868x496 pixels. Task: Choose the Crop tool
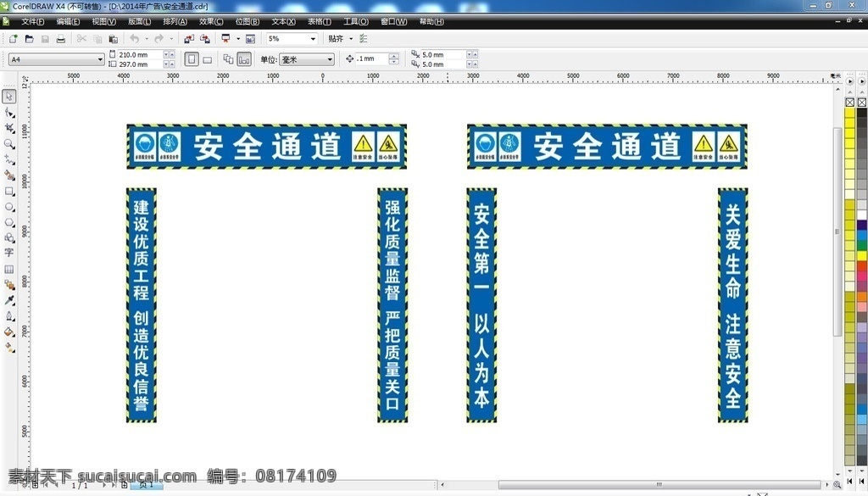[8, 128]
